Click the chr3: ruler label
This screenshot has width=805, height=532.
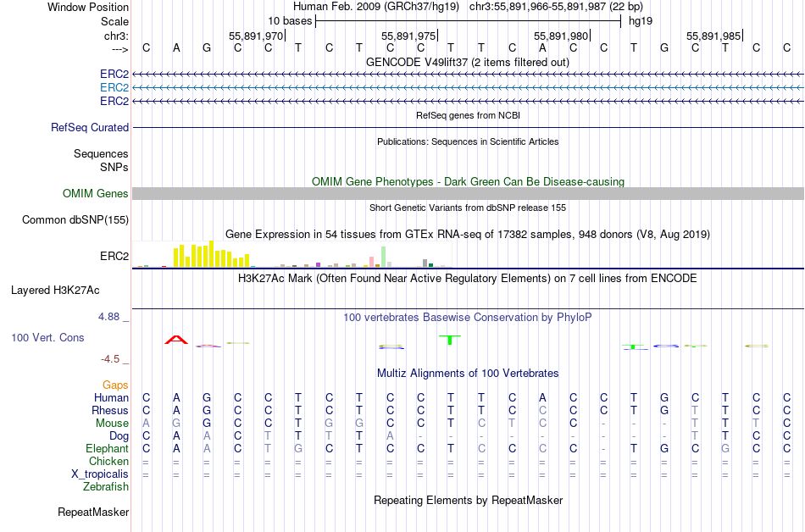pos(116,36)
